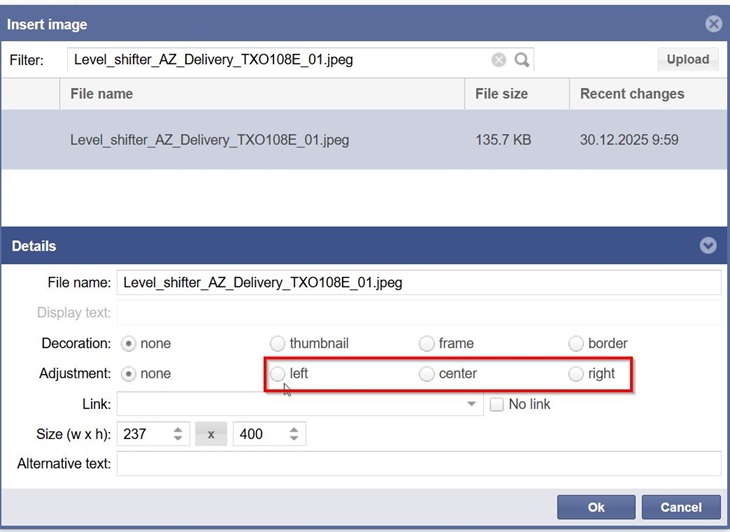Enable the No link checkbox
The image size is (730, 532).
[x=497, y=404]
